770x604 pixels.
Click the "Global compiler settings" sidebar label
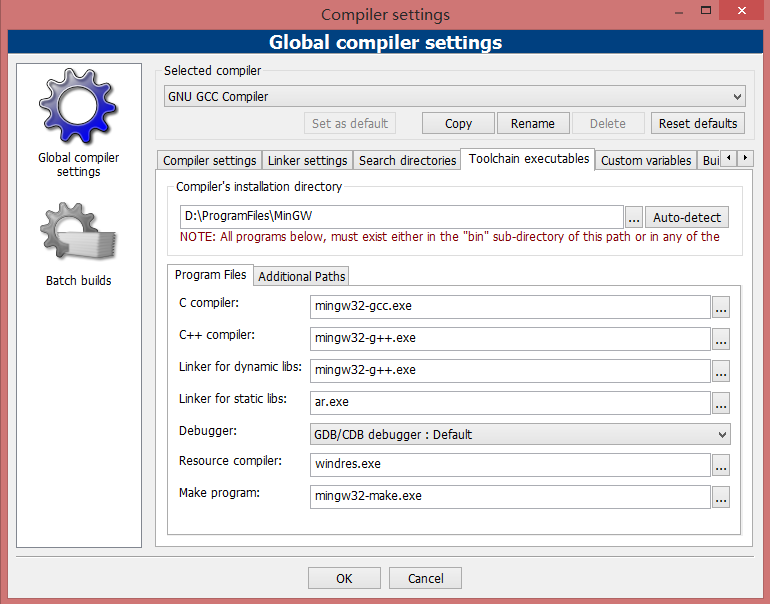point(79,165)
